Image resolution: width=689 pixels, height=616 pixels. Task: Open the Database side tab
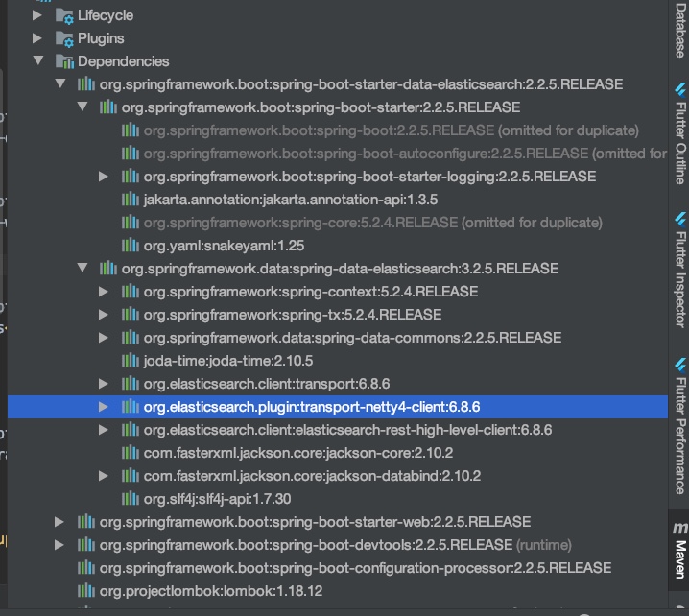click(x=679, y=29)
